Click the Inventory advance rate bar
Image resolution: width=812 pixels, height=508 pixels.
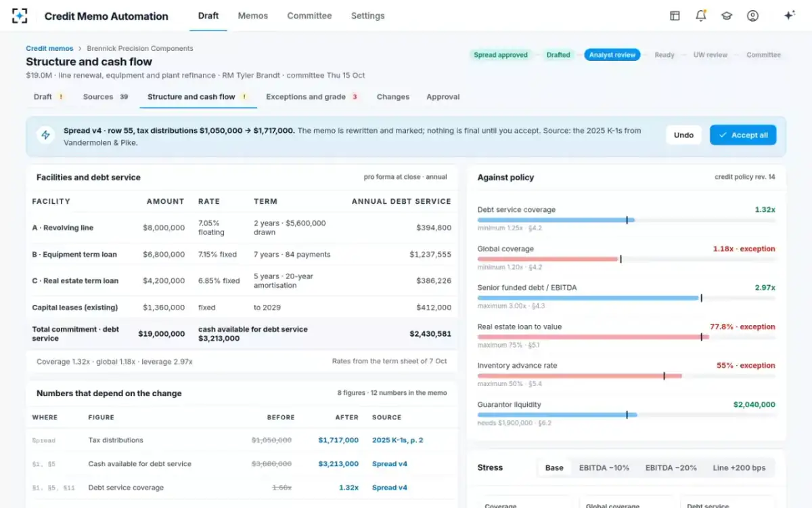point(627,376)
